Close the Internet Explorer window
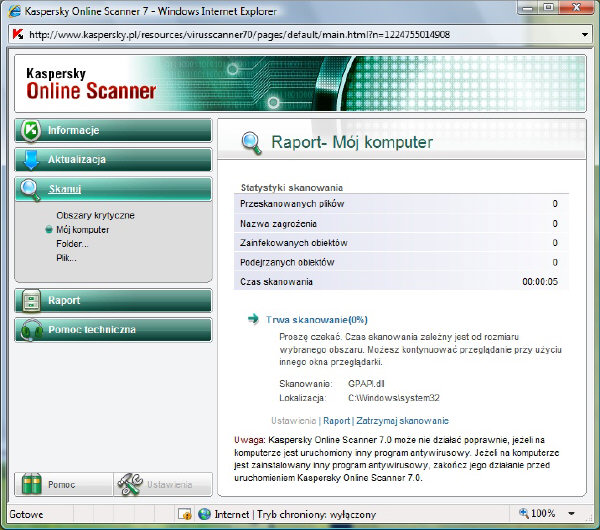This screenshot has height=530, width=600. click(577, 7)
